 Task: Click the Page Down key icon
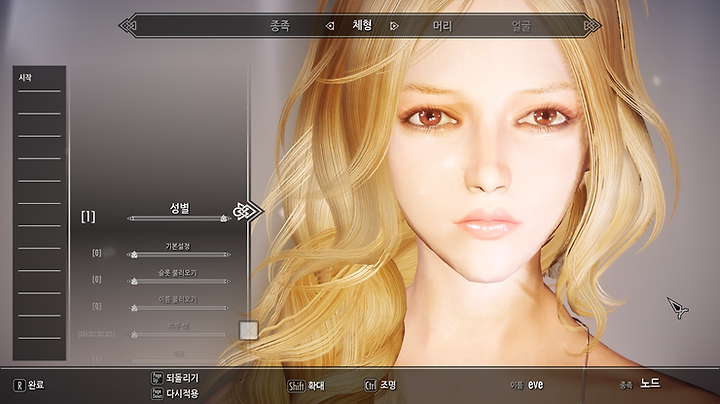click(157, 393)
